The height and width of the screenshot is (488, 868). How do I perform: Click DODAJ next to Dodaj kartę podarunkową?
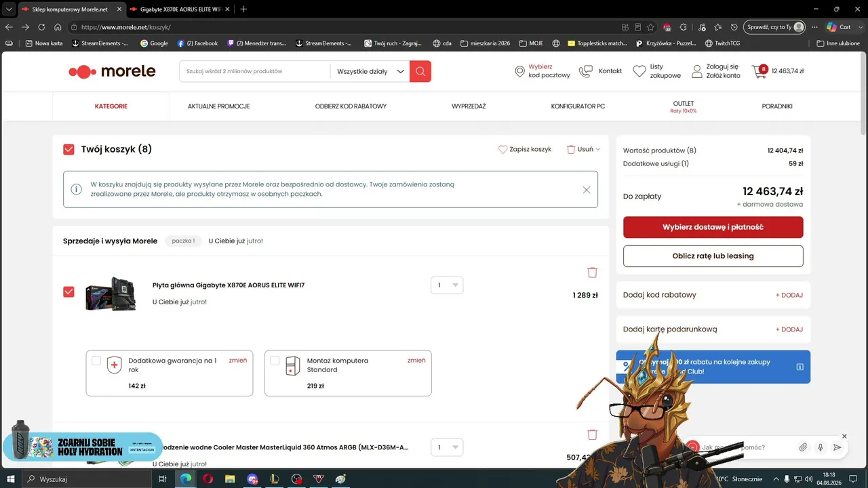789,329
